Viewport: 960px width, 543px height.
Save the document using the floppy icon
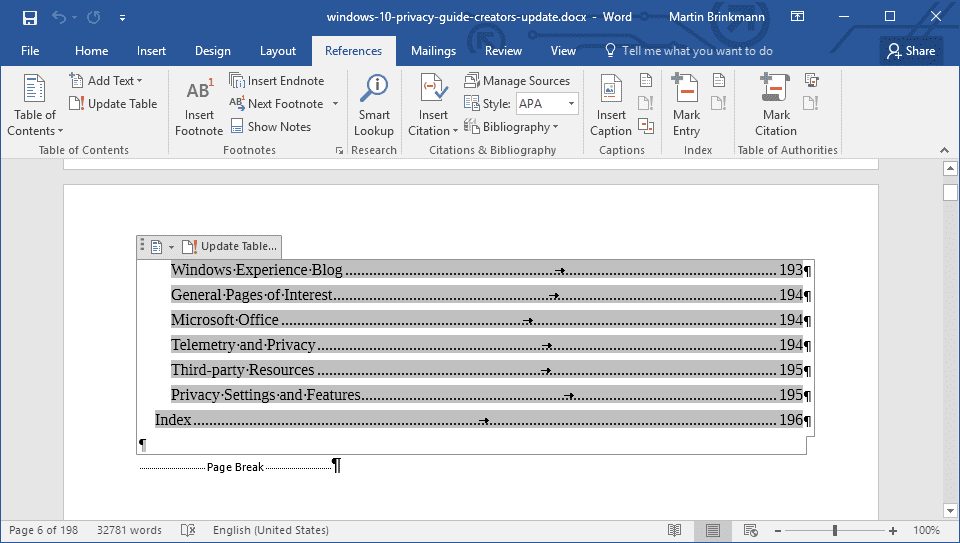(x=29, y=17)
